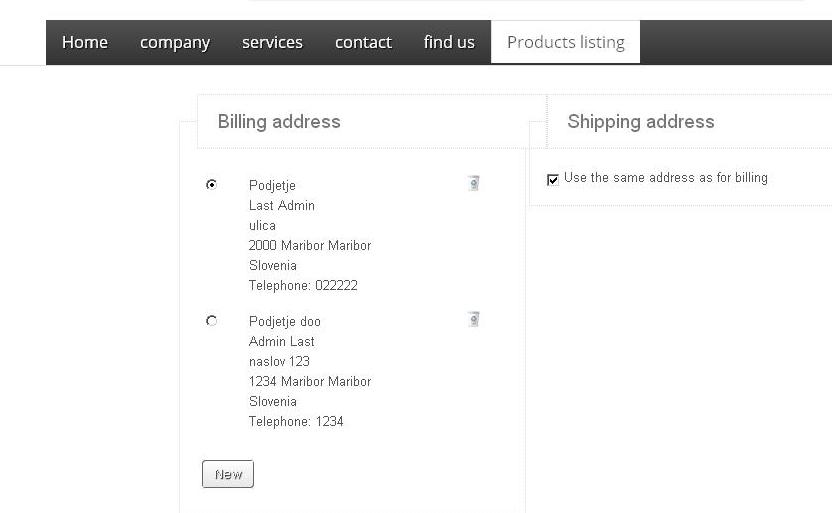Open the services menu item
This screenshot has height=513, width=832.
pos(272,42)
